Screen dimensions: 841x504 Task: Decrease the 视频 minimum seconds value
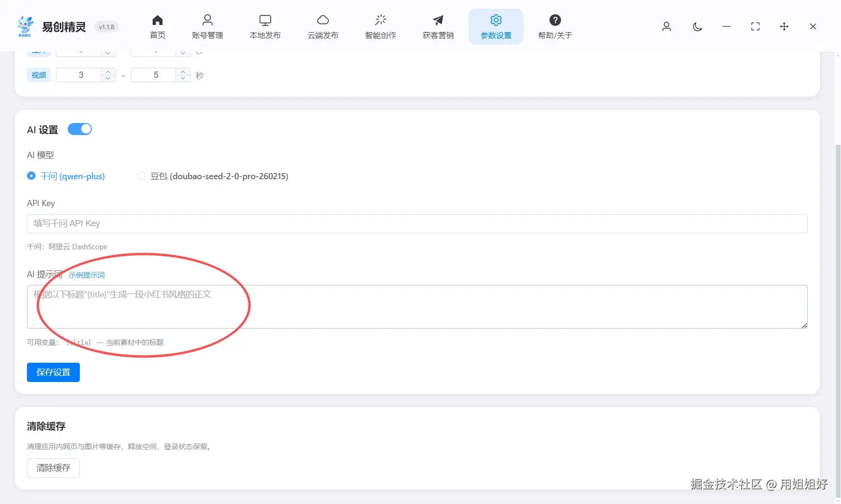point(108,78)
